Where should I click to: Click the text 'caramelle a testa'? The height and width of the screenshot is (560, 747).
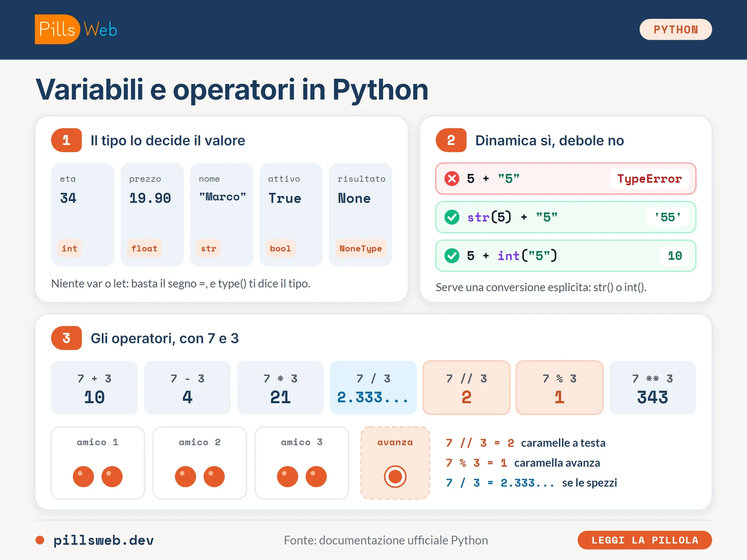(563, 443)
